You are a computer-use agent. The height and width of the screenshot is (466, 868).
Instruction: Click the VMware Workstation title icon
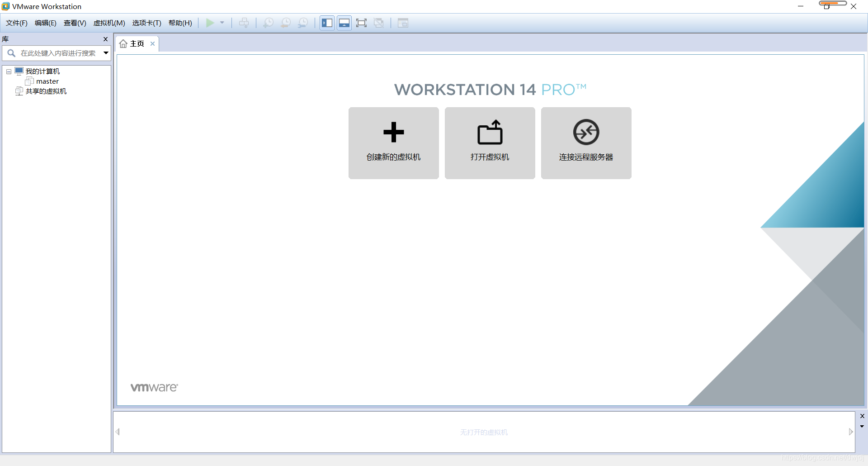pos(5,6)
